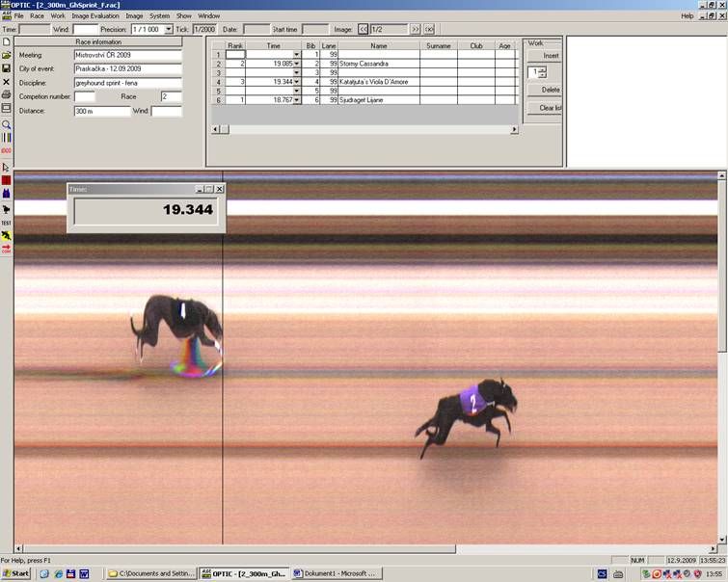
Task: Open time dropdown for 19.085 row
Action: [x=296, y=64]
